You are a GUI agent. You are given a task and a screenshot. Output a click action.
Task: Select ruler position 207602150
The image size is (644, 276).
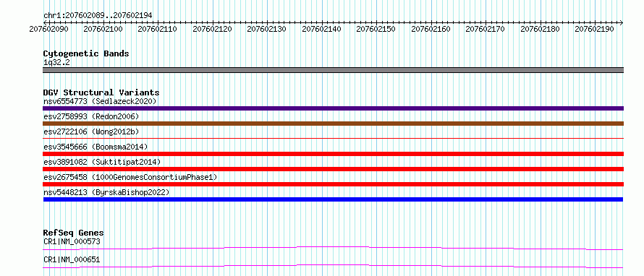pos(376,29)
